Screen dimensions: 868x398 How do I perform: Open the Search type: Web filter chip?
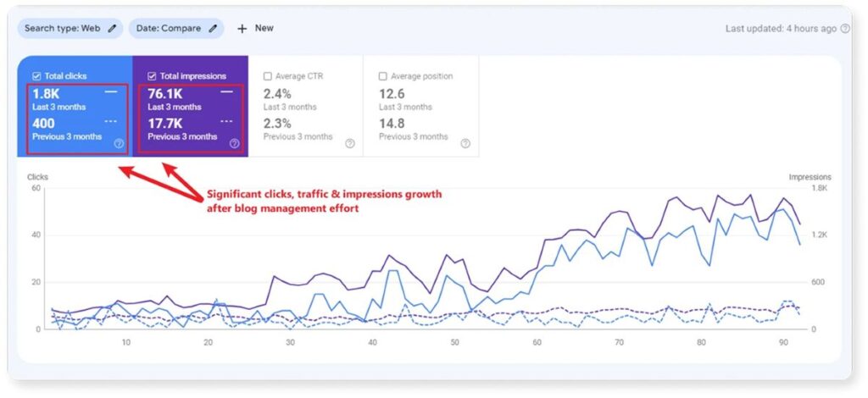click(62, 29)
